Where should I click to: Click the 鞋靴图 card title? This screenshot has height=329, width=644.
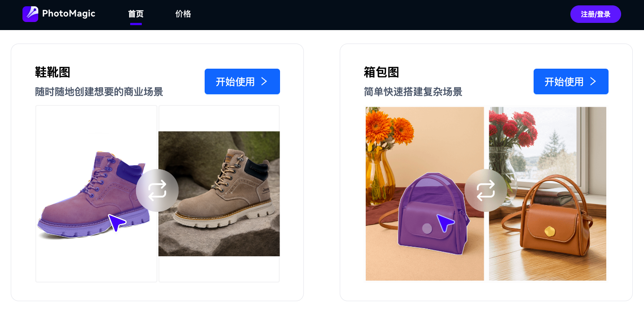[53, 72]
